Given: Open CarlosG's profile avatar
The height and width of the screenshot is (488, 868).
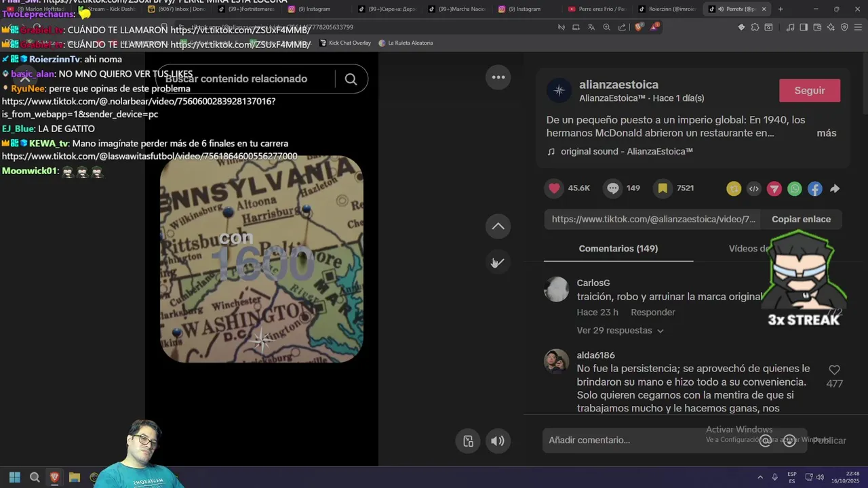Looking at the screenshot, I should tap(556, 289).
